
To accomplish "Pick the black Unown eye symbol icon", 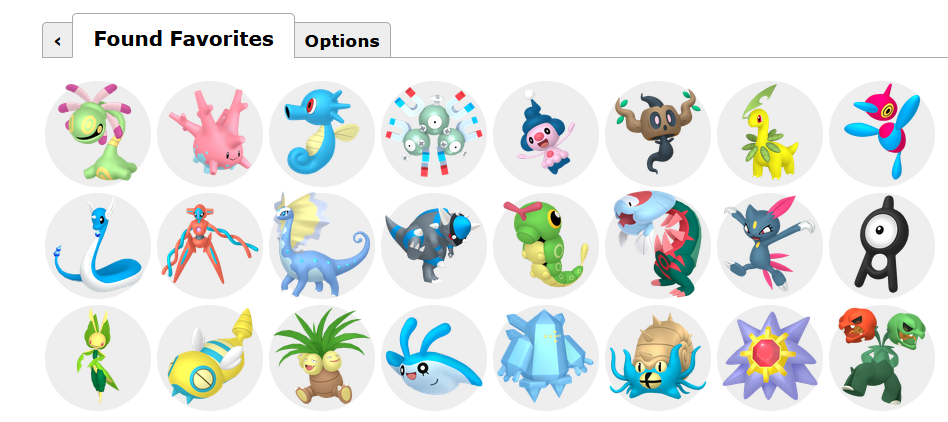I will [881, 245].
